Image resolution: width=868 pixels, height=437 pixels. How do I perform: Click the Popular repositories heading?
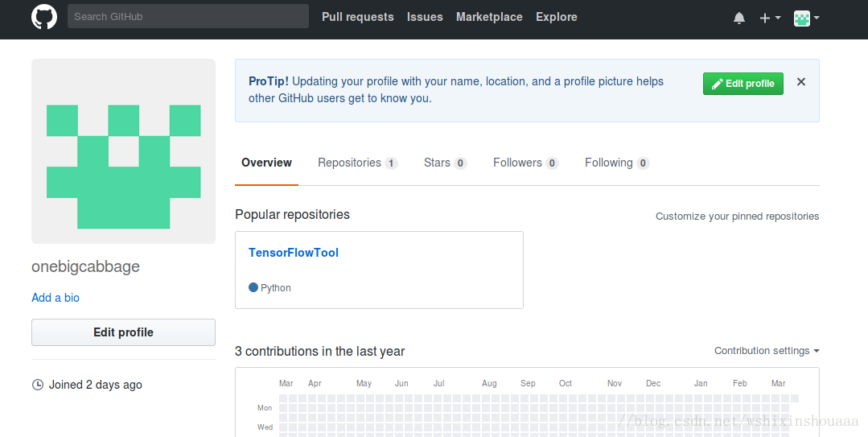[x=292, y=214]
